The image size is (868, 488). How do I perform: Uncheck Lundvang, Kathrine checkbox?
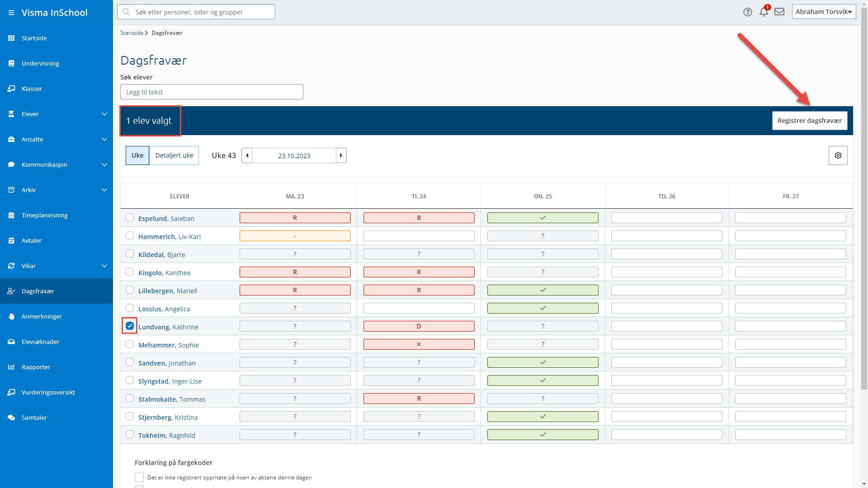click(x=130, y=326)
